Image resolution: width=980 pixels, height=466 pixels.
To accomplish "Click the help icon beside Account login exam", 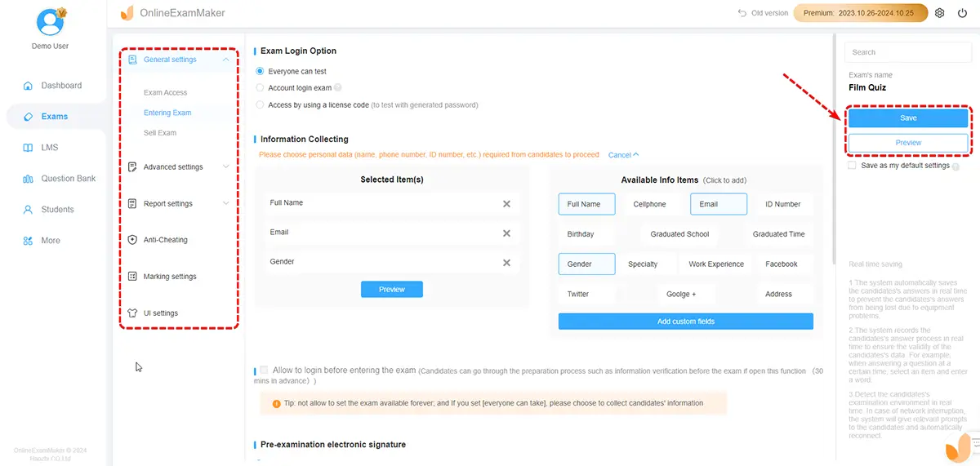I will 338,87.
